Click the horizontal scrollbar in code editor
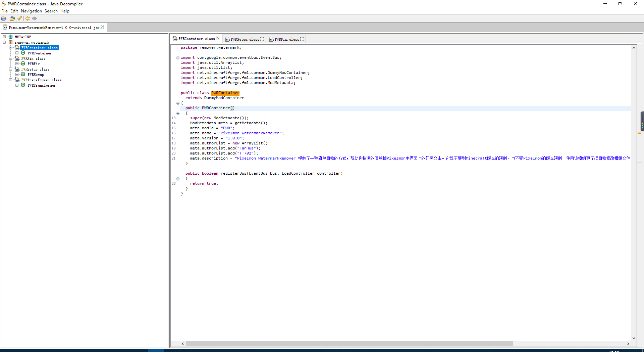The width and height of the screenshot is (644, 352). 349,344
